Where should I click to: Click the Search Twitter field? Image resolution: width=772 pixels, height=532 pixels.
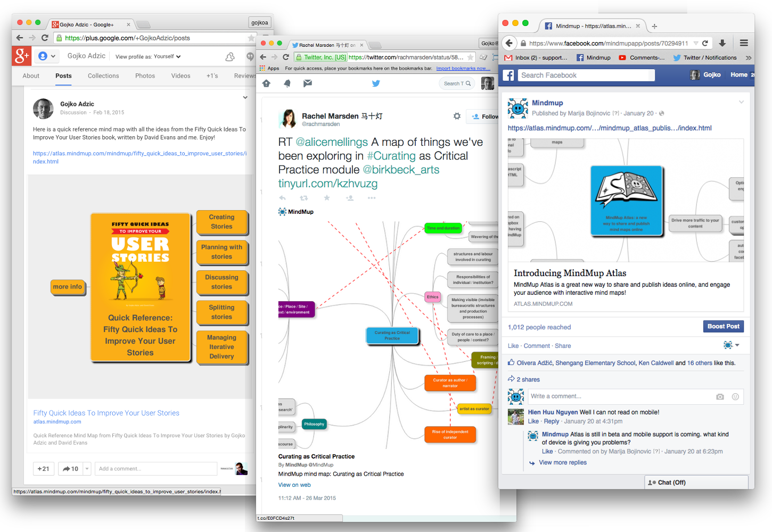click(x=457, y=84)
